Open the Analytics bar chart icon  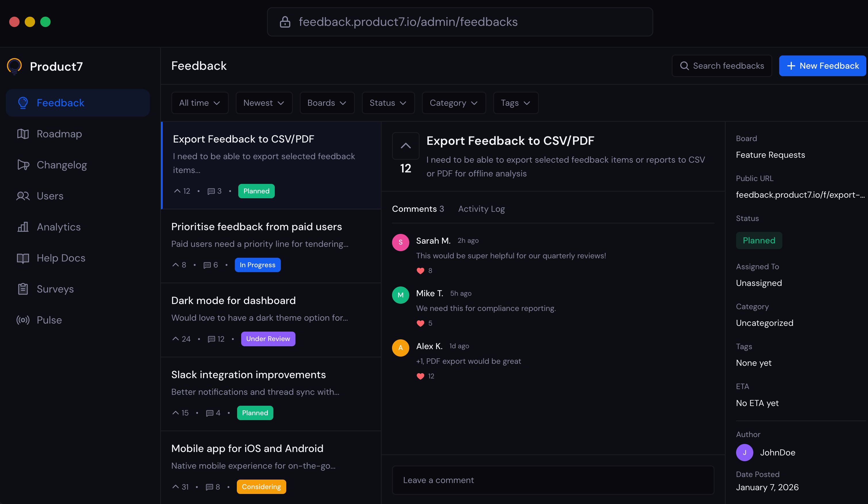pos(23,227)
